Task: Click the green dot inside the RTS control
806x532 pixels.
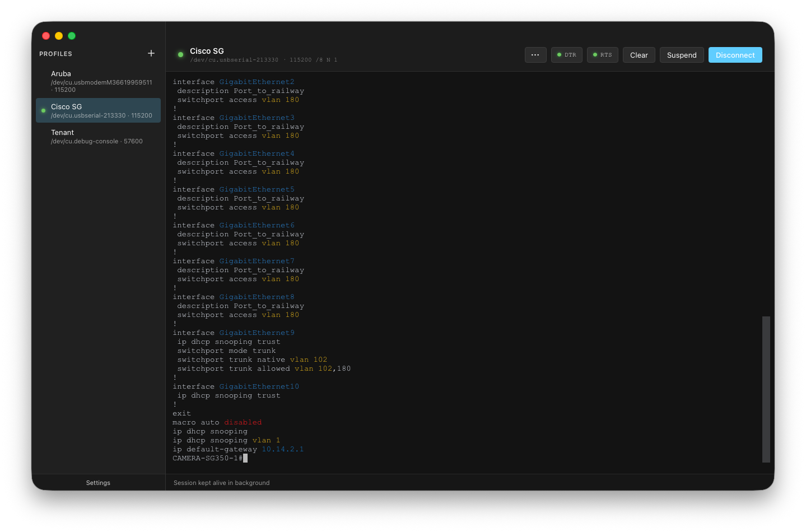Action: pos(595,54)
